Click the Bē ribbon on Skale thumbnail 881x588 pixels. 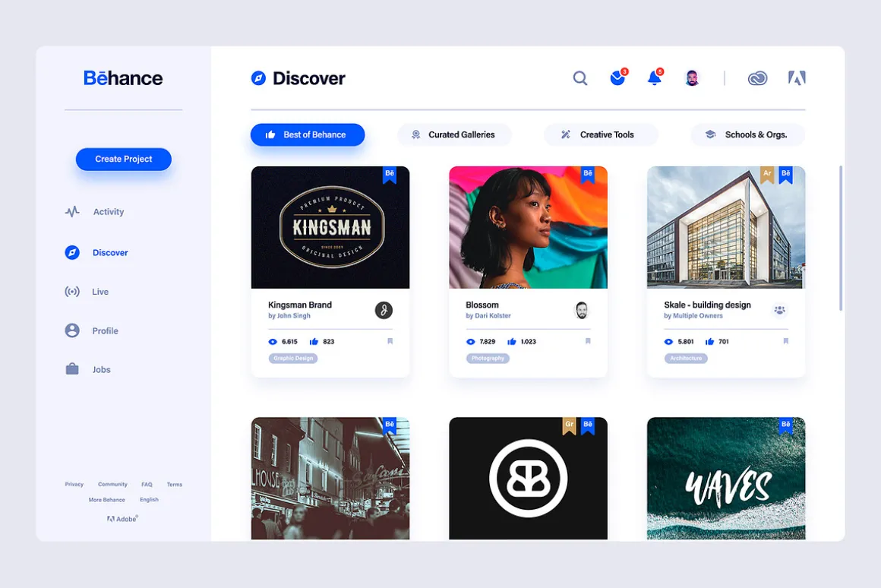pos(785,175)
